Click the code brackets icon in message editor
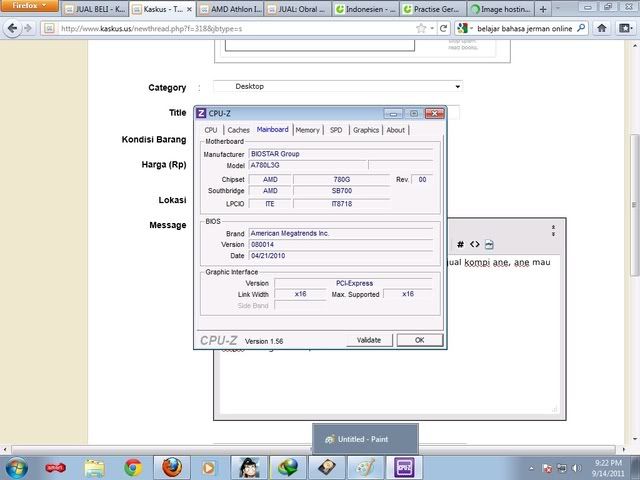Viewport: 640px width, 480px height. point(474,244)
